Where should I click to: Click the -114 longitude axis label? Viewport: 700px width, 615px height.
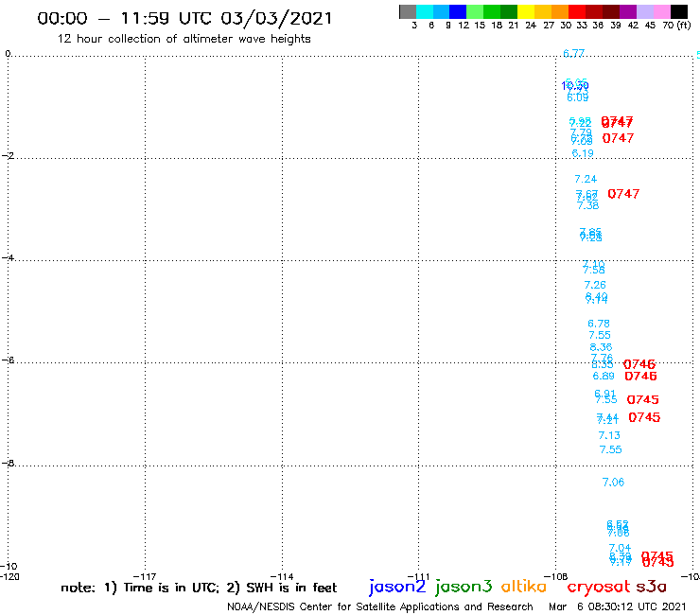tap(282, 576)
